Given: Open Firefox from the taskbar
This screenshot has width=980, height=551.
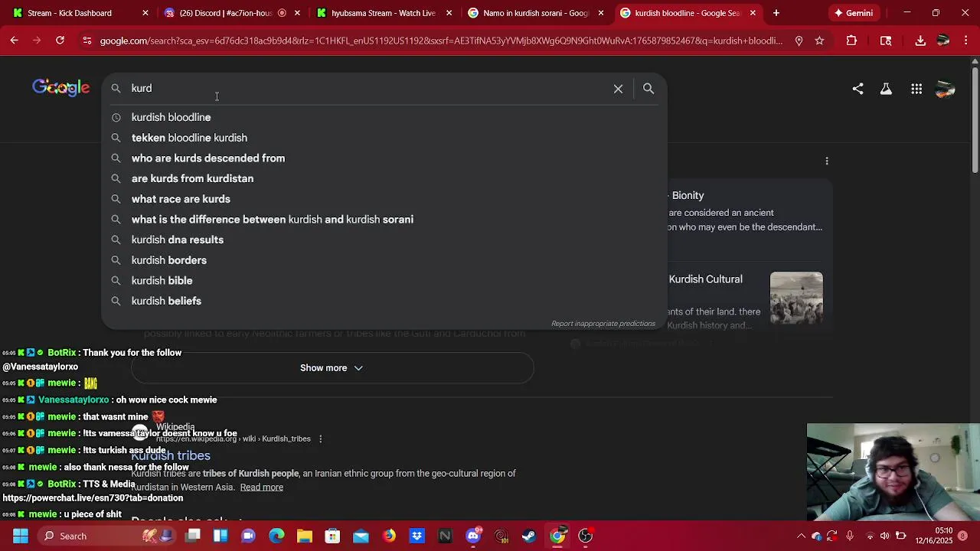Looking at the screenshot, I should pyautogui.click(x=389, y=536).
